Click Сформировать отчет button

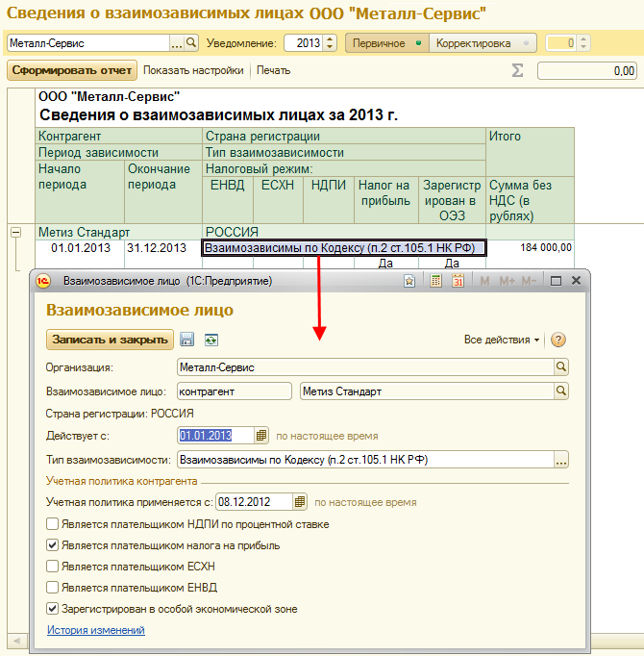[x=72, y=70]
